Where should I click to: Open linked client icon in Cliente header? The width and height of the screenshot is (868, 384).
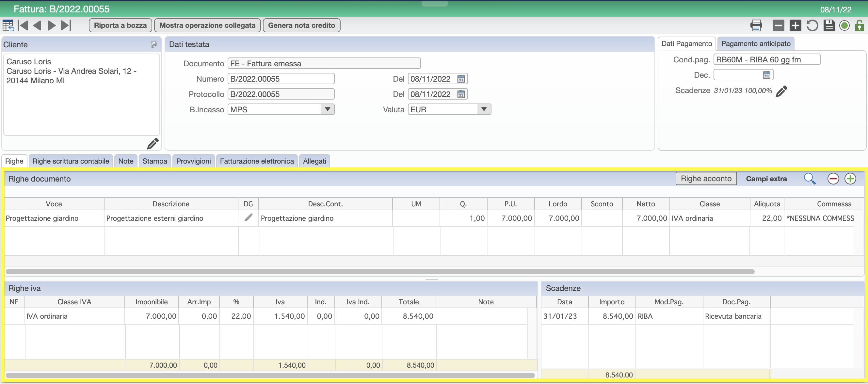pos(154,44)
